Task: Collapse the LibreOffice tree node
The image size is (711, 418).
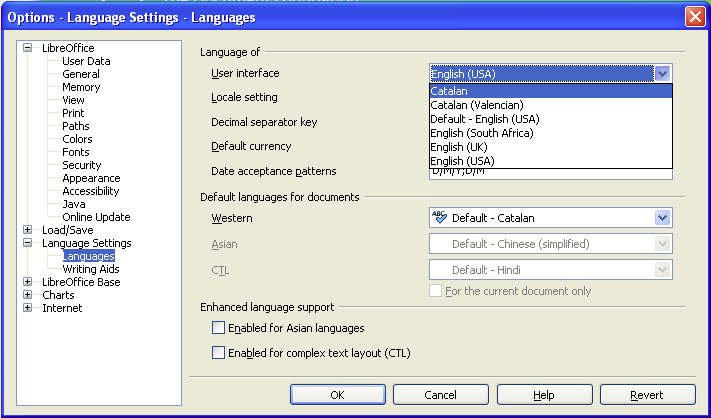Action: (x=28, y=48)
